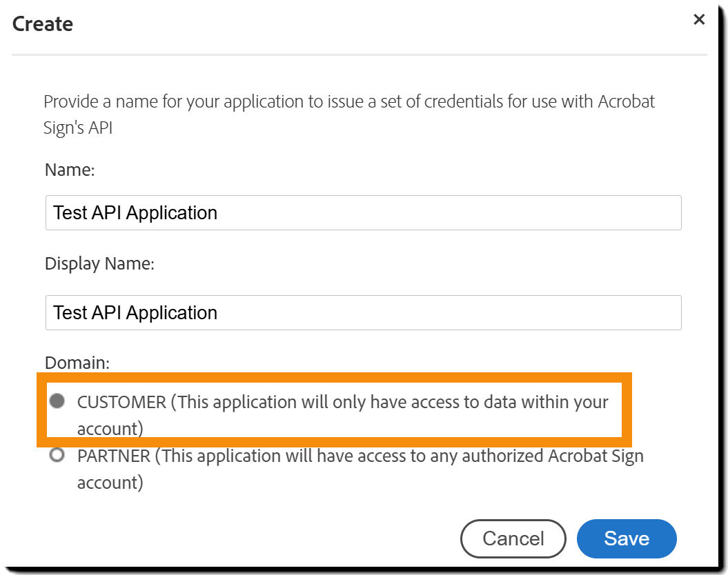728x575 pixels.
Task: Enable partner access to authorized accounts
Action: click(57, 454)
